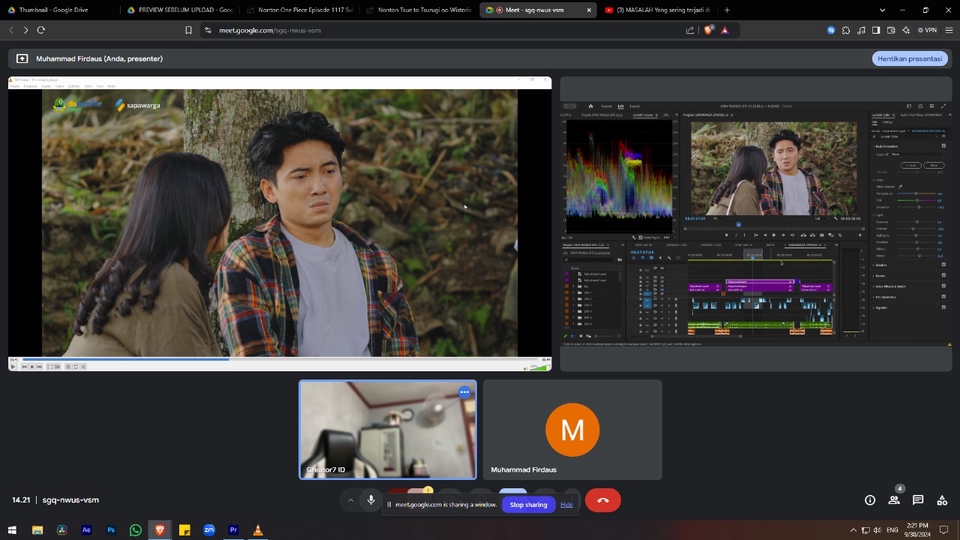
Task: Open site permissions icon in address bar
Action: 208,30
